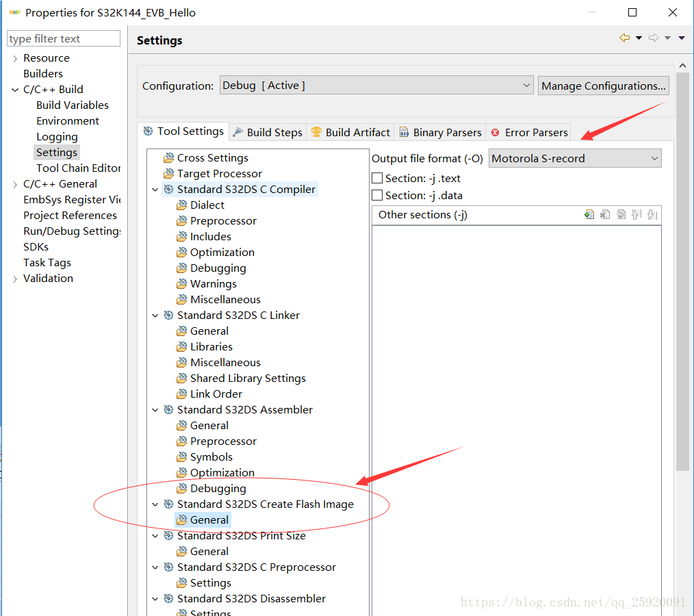Collapse the C/C++ Build node
Screen dimensions: 694x616
click(15, 90)
